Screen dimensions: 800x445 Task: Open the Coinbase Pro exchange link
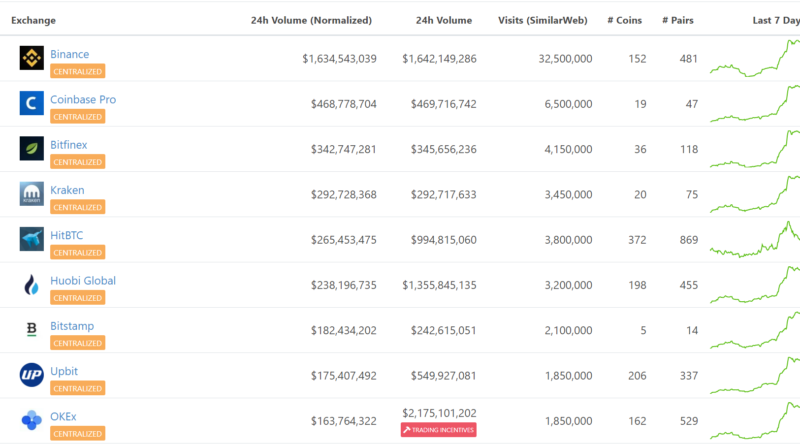click(83, 100)
